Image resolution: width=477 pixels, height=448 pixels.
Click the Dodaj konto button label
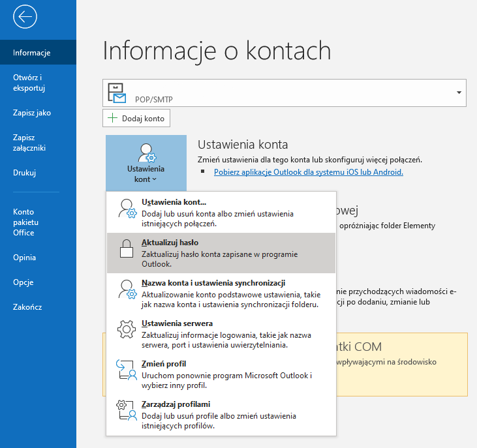(x=143, y=119)
